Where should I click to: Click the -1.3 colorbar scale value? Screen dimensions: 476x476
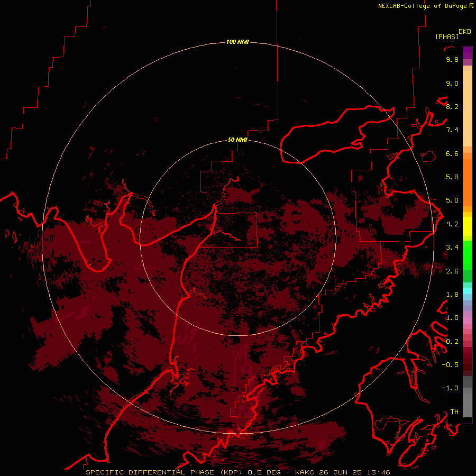[x=450, y=388]
